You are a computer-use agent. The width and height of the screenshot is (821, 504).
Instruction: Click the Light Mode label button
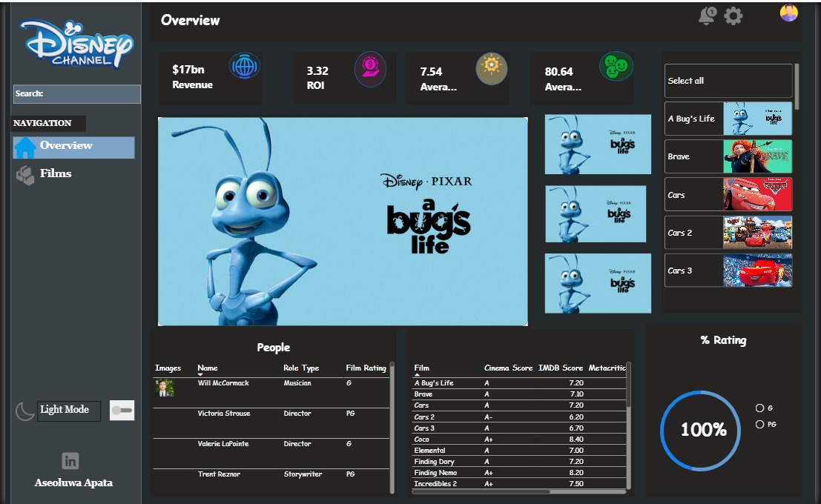[68, 411]
